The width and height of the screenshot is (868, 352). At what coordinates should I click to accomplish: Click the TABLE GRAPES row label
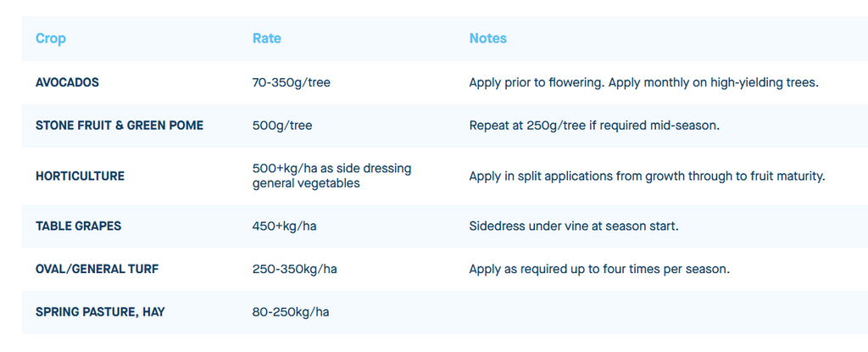[x=78, y=226]
